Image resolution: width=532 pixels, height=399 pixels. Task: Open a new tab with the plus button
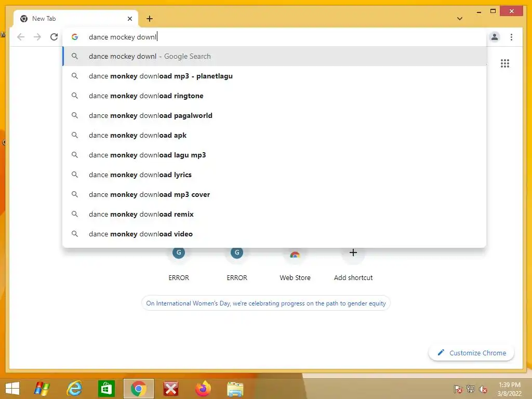[150, 19]
